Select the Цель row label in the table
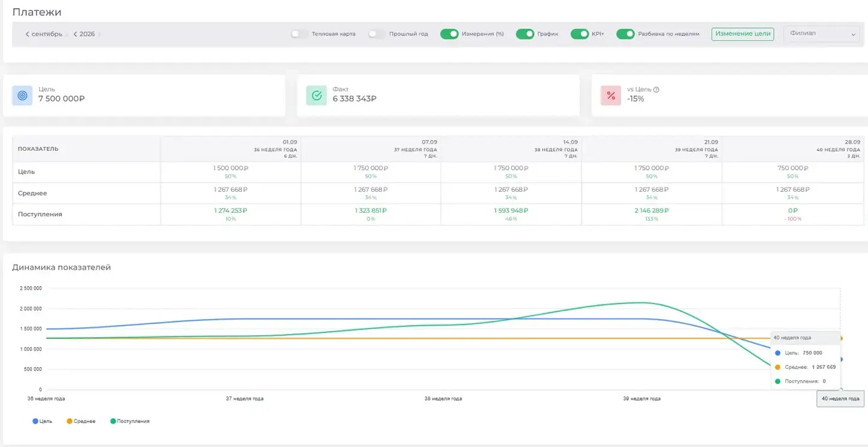The width and height of the screenshot is (868, 447). click(x=26, y=172)
